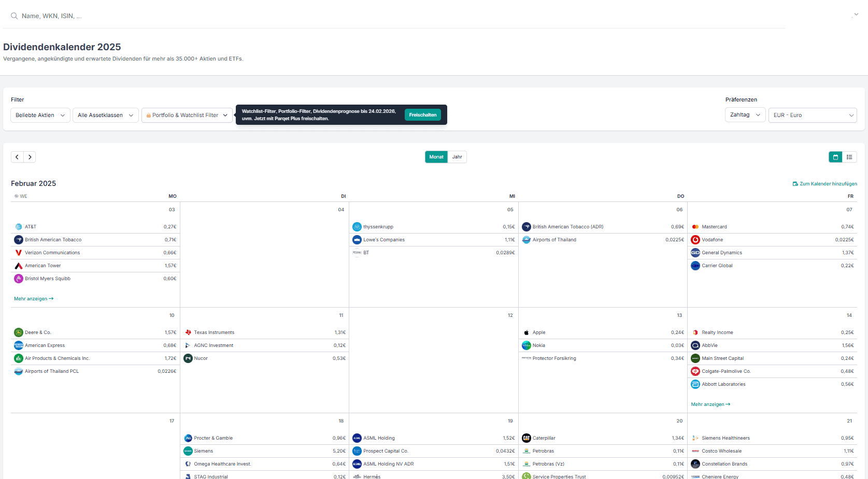Open the Siemens Healthineers entry
This screenshot has width=868, height=479.
click(772, 438)
